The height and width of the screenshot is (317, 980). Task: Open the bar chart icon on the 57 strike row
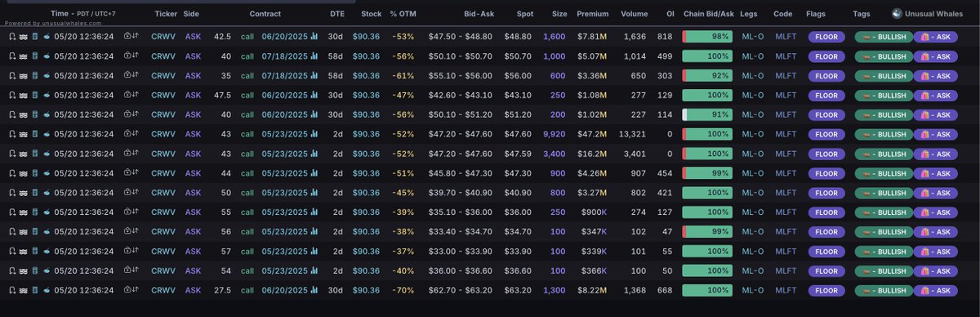pos(314,251)
